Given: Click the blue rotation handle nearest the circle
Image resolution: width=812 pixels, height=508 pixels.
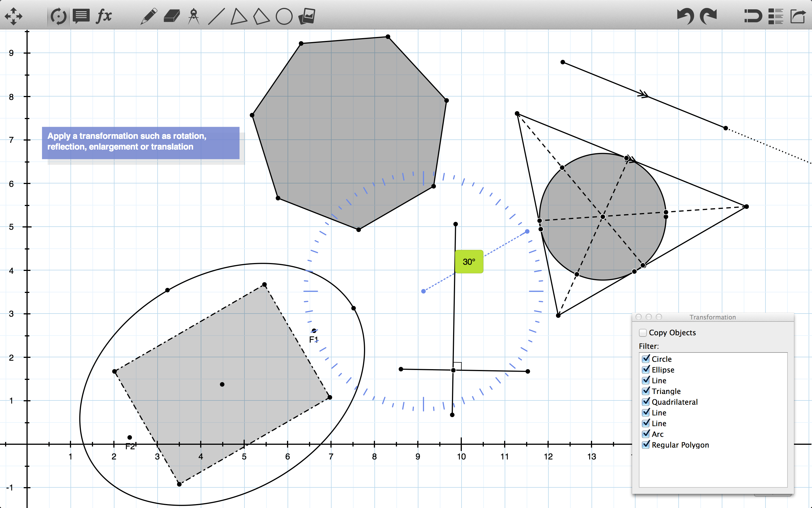Looking at the screenshot, I should coord(527,231).
